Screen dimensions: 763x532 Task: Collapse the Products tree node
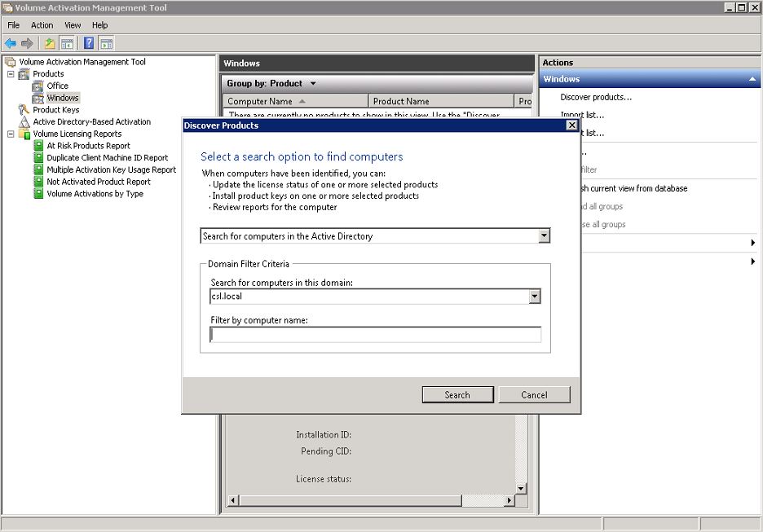(x=11, y=74)
